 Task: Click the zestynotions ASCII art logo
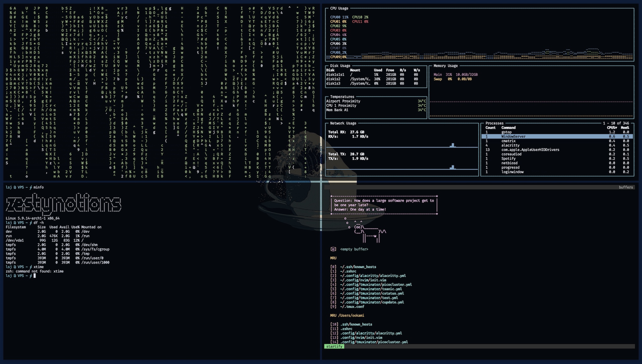click(63, 204)
